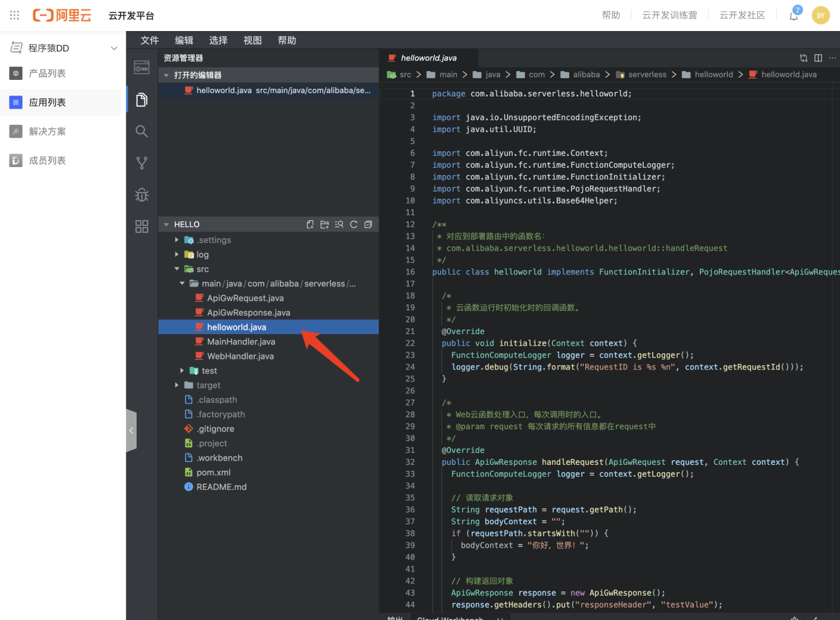Open 成员列表 in the sidebar
The width and height of the screenshot is (840, 620).
tap(60, 161)
